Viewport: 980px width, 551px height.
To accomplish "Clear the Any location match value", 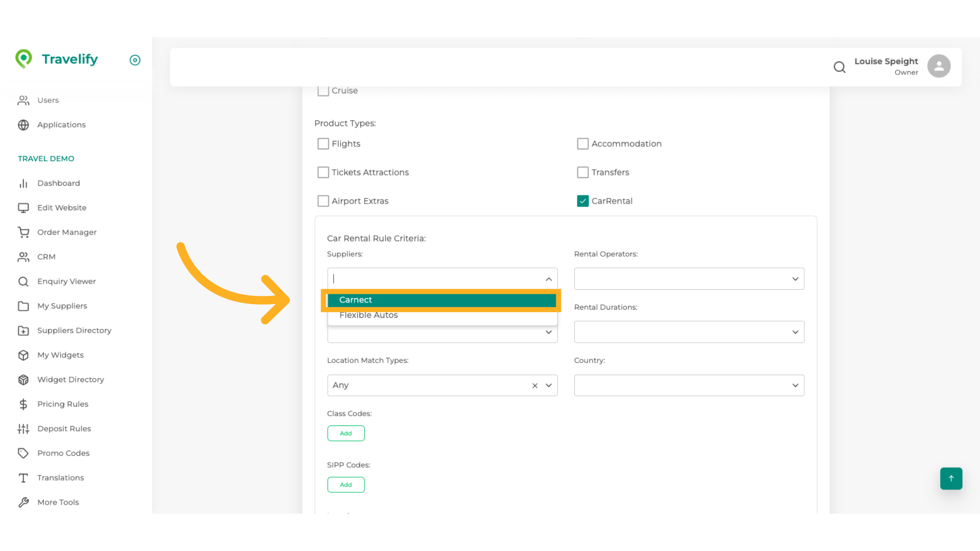I will coord(534,386).
